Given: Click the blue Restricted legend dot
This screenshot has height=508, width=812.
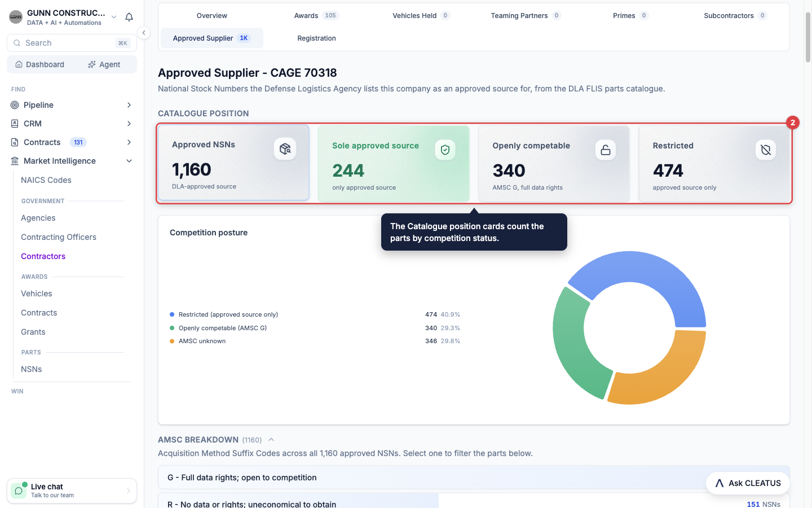Looking at the screenshot, I should click(172, 314).
